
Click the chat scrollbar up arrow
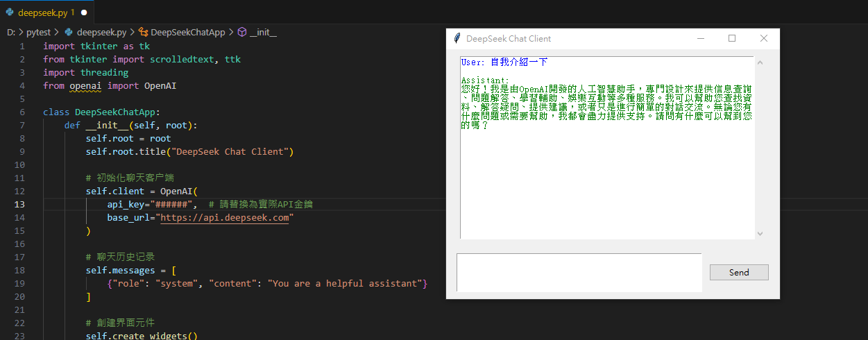point(760,63)
